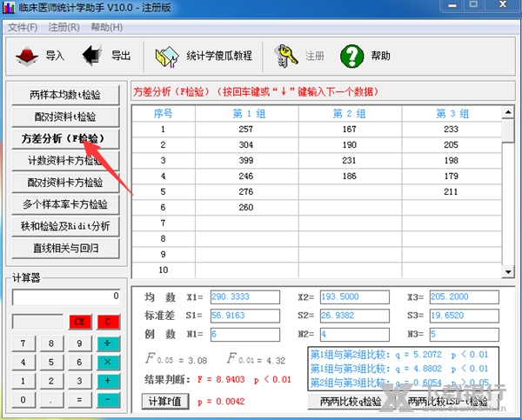The height and width of the screenshot is (420, 522).
Task: Click the 计算P值 button
Action: pos(165,402)
